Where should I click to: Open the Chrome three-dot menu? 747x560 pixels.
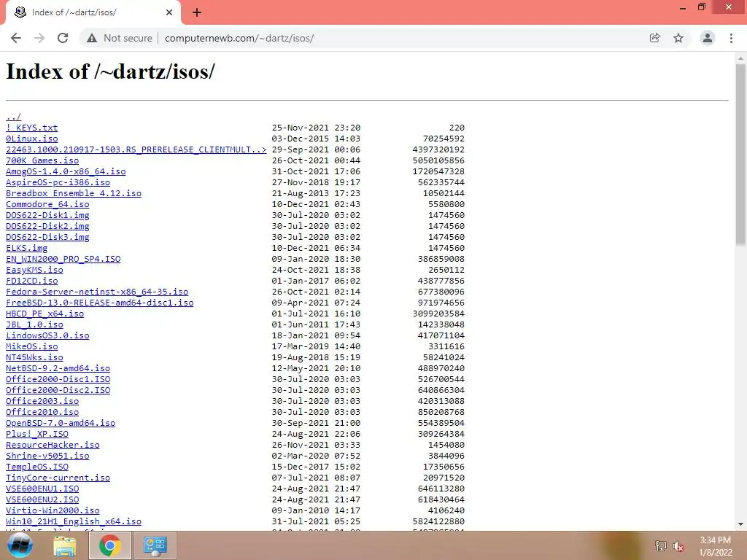coord(731,38)
